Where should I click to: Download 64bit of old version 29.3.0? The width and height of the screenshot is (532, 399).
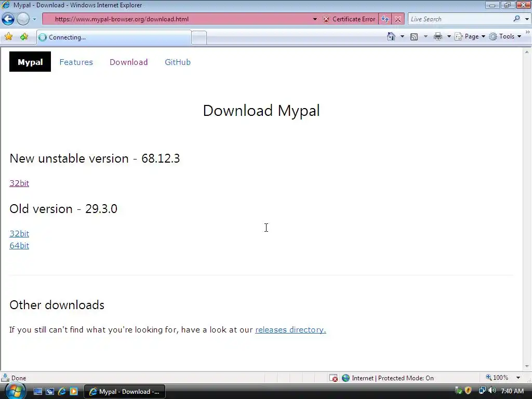tap(19, 246)
